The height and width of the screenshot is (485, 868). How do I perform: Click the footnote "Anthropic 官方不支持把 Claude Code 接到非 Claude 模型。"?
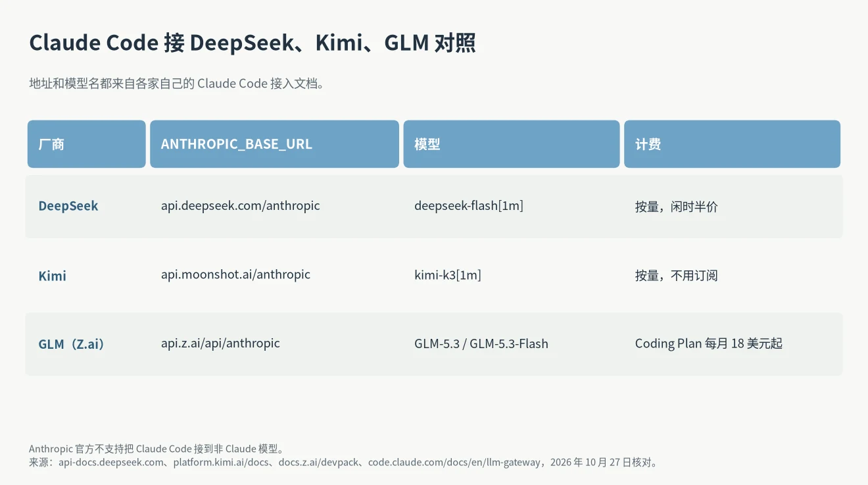pyautogui.click(x=157, y=449)
